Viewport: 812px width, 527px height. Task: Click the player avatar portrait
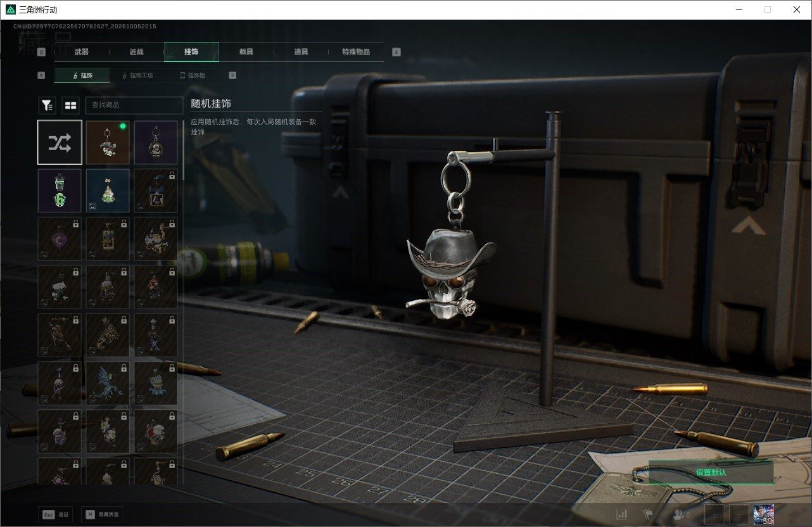tap(764, 514)
